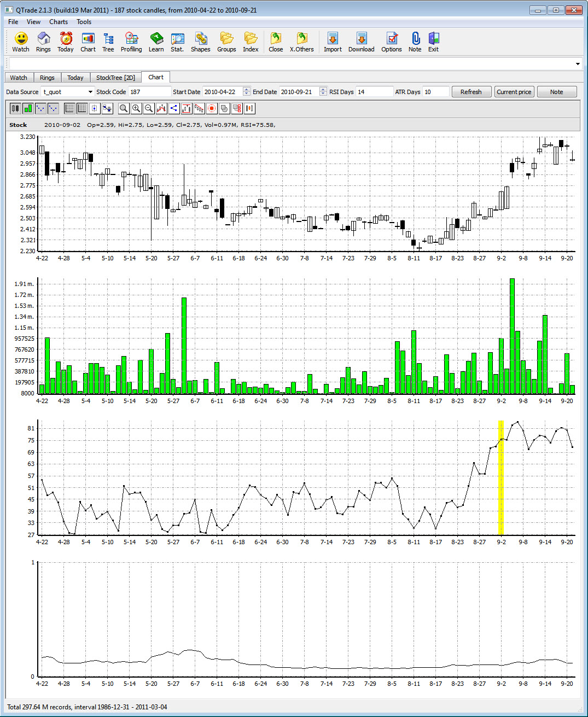588x717 pixels.
Task: Open the Stat. toolbar icon
Action: [177, 42]
